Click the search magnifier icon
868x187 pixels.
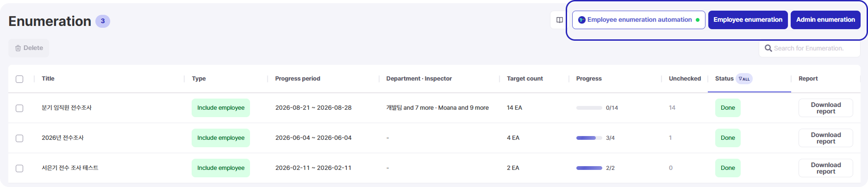click(x=768, y=48)
